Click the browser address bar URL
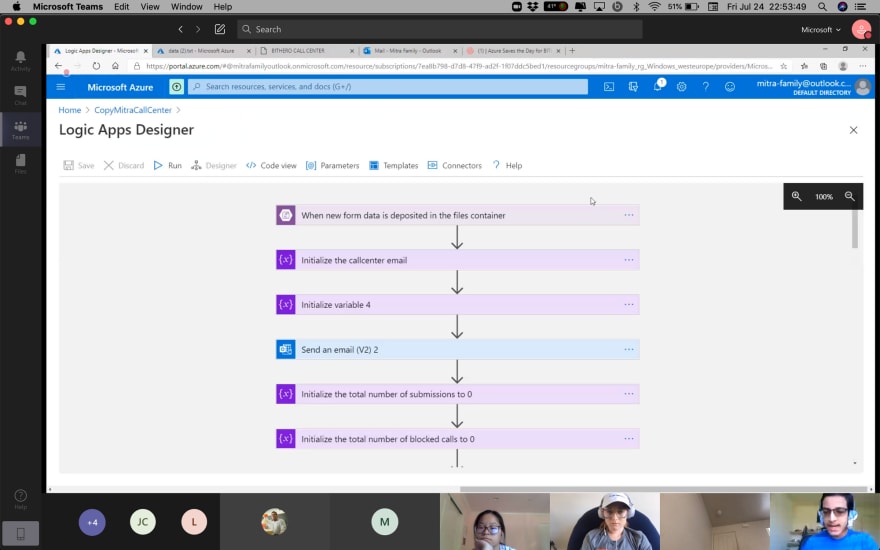 (x=457, y=66)
